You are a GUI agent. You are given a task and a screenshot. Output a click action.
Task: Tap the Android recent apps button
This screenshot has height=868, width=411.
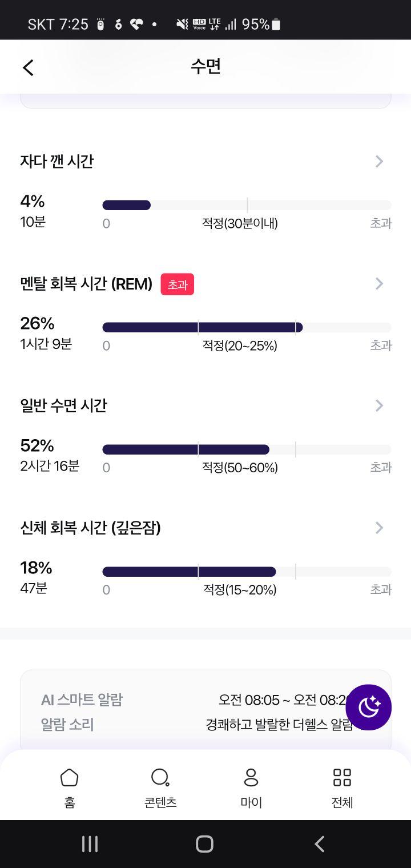(x=90, y=843)
